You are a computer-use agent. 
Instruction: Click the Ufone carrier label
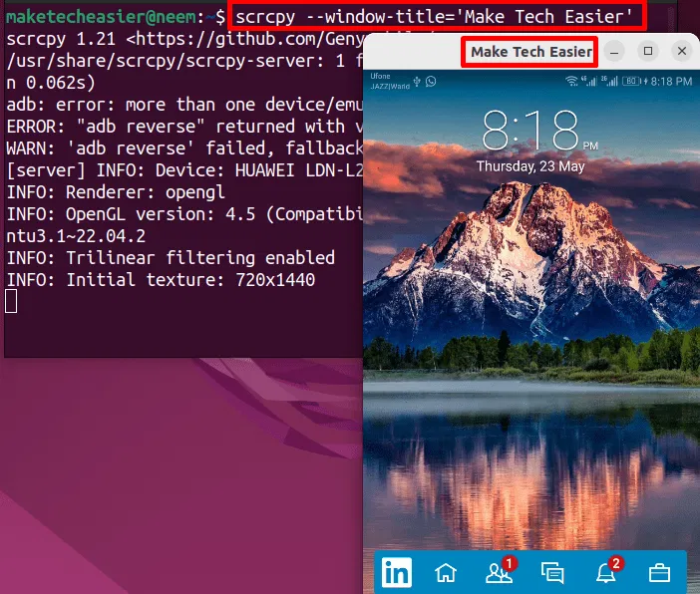(x=380, y=77)
